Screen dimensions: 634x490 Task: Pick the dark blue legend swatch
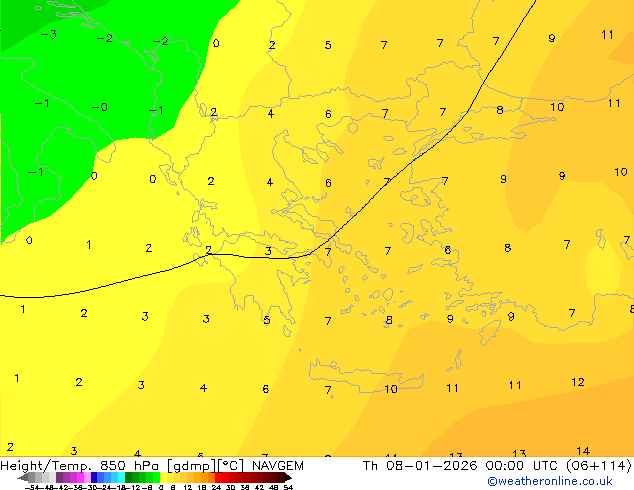94,477
